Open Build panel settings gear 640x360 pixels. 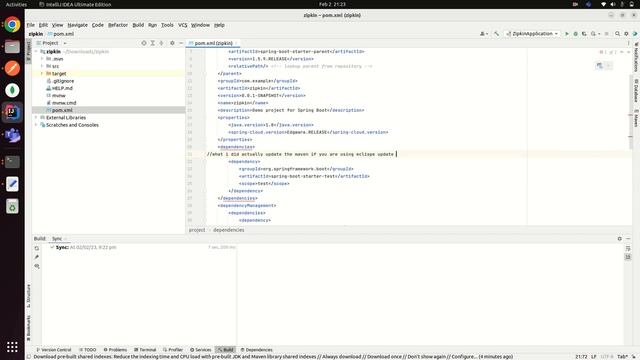tap(620, 238)
